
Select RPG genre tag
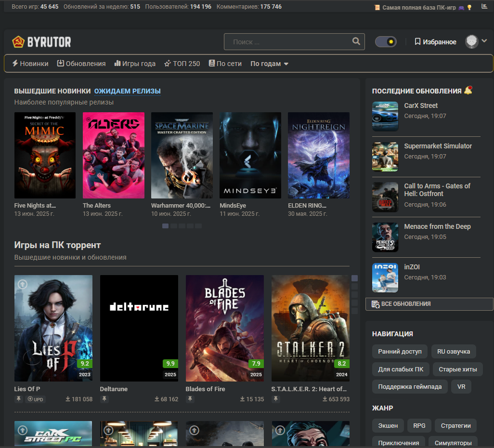[419, 426]
